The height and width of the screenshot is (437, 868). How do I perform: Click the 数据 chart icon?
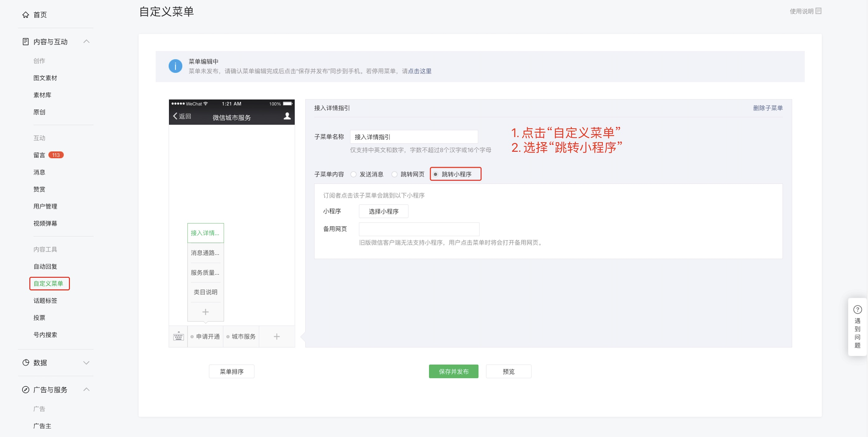point(26,363)
